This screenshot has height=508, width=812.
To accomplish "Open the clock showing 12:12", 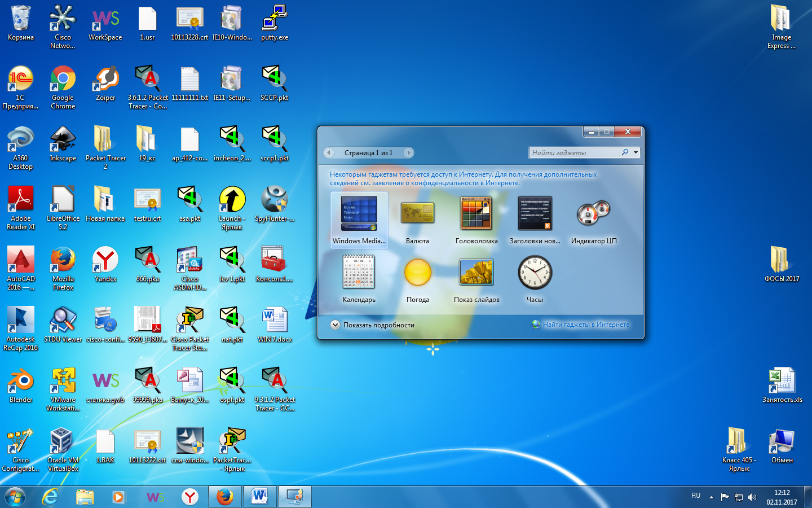I will point(782,497).
